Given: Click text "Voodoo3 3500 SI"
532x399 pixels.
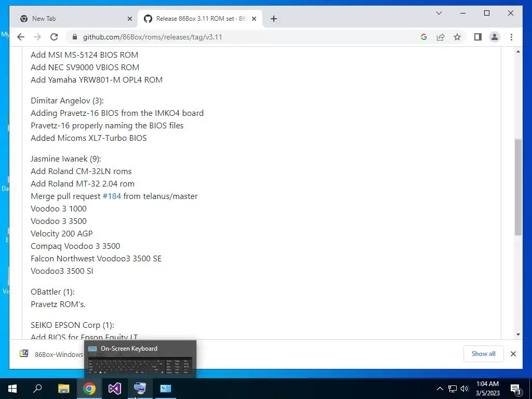Looking at the screenshot, I should [62, 271].
